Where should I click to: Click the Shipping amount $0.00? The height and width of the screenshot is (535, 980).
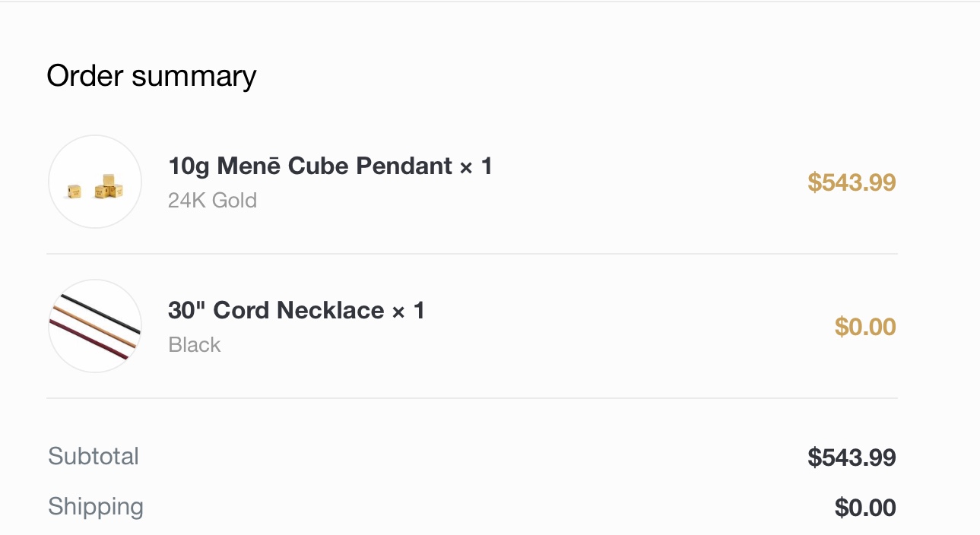click(x=865, y=508)
